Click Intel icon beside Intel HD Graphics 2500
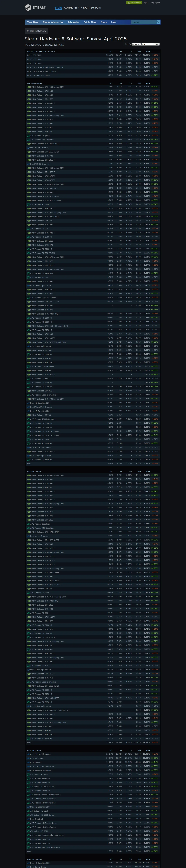The width and height of the screenshot is (186, 868). [x=28, y=807]
